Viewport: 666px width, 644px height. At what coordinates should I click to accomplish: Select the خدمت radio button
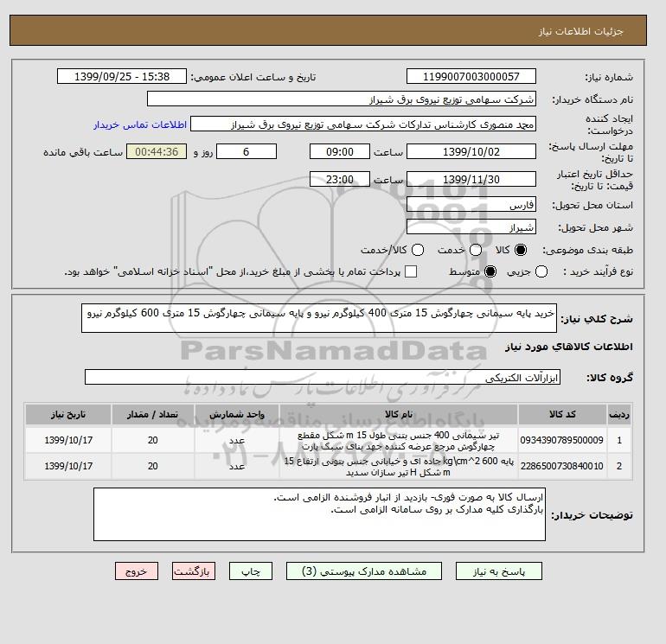[x=476, y=250]
